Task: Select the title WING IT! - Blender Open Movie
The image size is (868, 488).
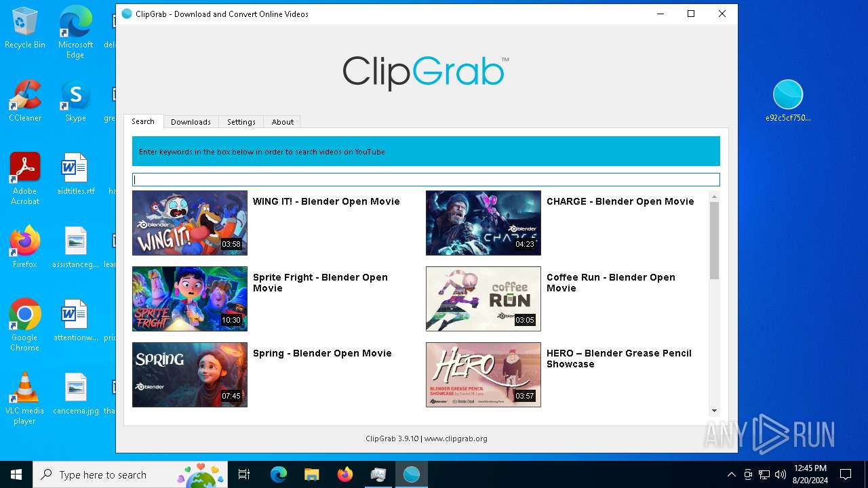Action: click(x=326, y=201)
